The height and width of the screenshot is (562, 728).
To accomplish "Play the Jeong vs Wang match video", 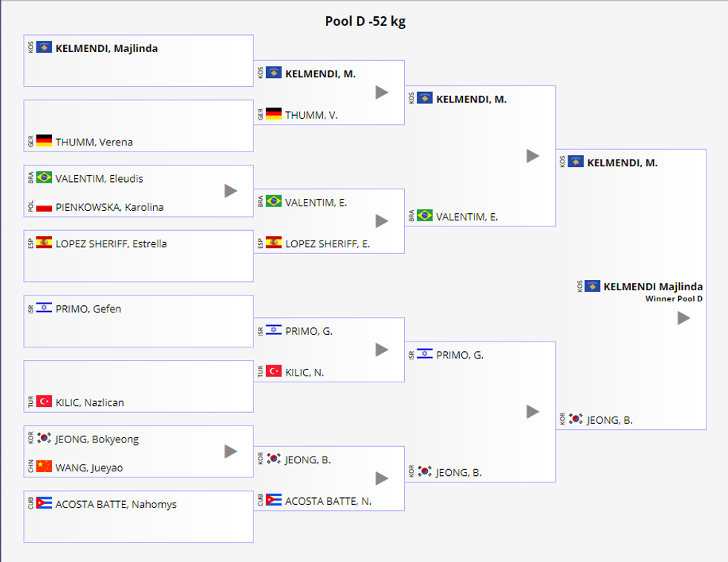I will tap(230, 451).
